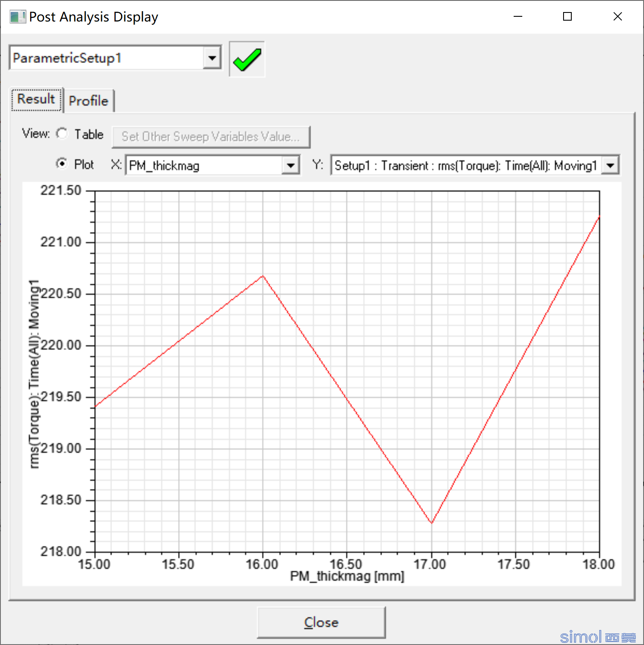Switch to the Result tab
This screenshot has height=645, width=644.
click(37, 100)
